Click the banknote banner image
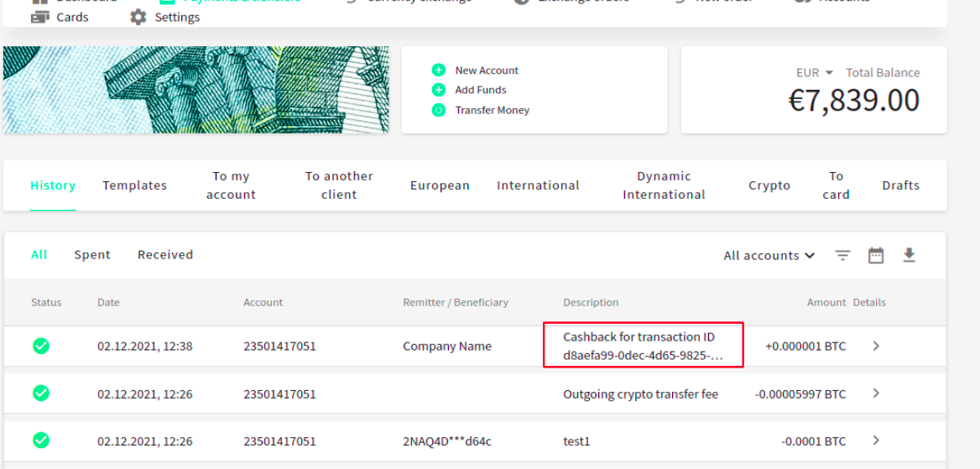 [x=195, y=90]
